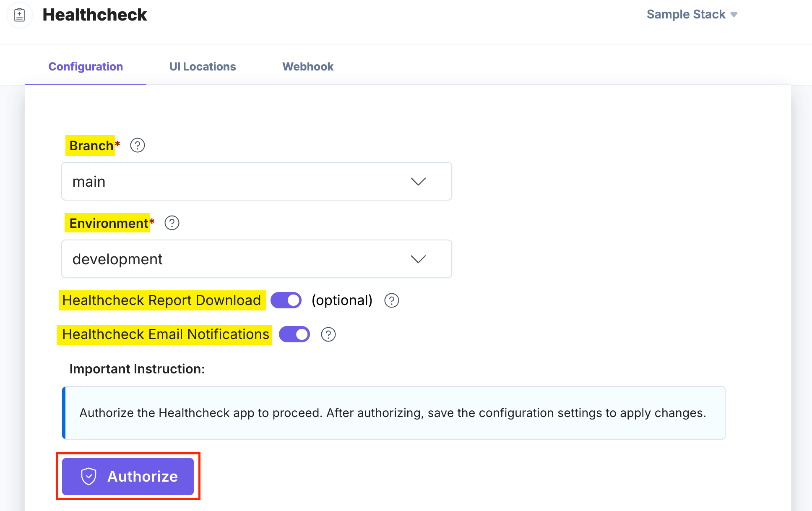Click inside the development environment field
The image size is (812, 511).
(x=210, y=259)
